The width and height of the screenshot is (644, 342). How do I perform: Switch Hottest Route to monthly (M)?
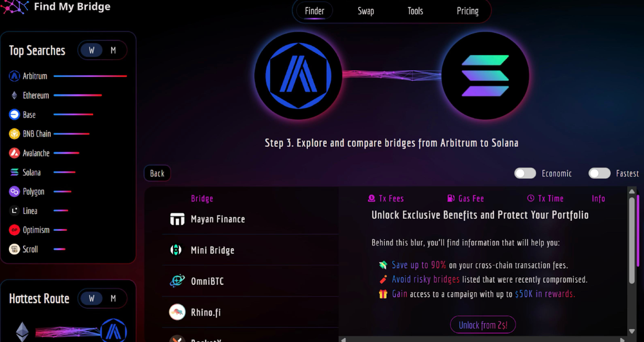pos(113,298)
